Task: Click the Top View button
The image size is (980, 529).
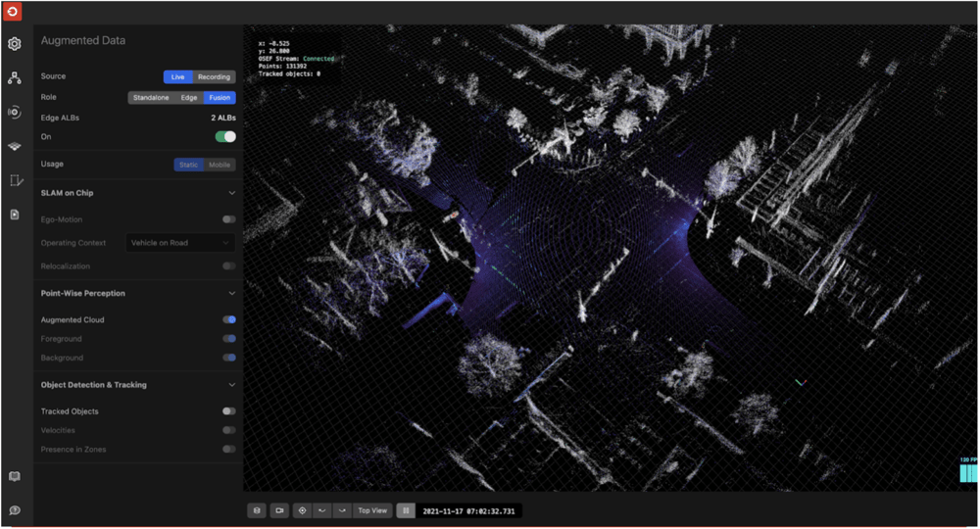Action: pos(372,510)
